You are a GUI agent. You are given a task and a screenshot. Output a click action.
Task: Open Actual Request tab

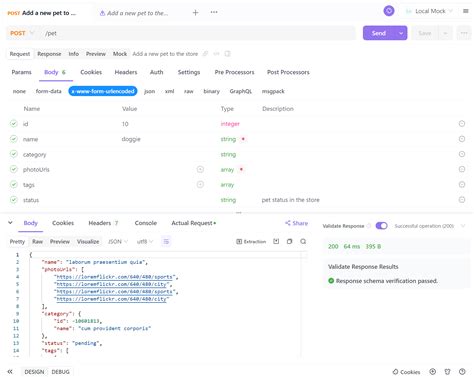pos(193,223)
